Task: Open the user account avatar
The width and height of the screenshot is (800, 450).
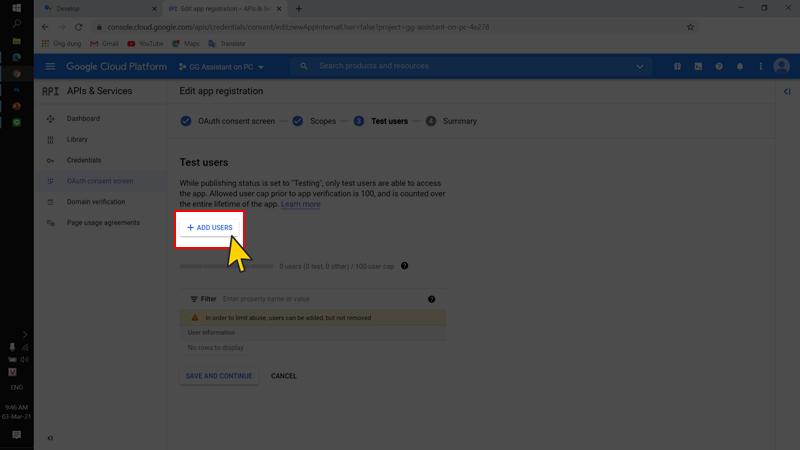Action: pyautogui.click(x=782, y=67)
